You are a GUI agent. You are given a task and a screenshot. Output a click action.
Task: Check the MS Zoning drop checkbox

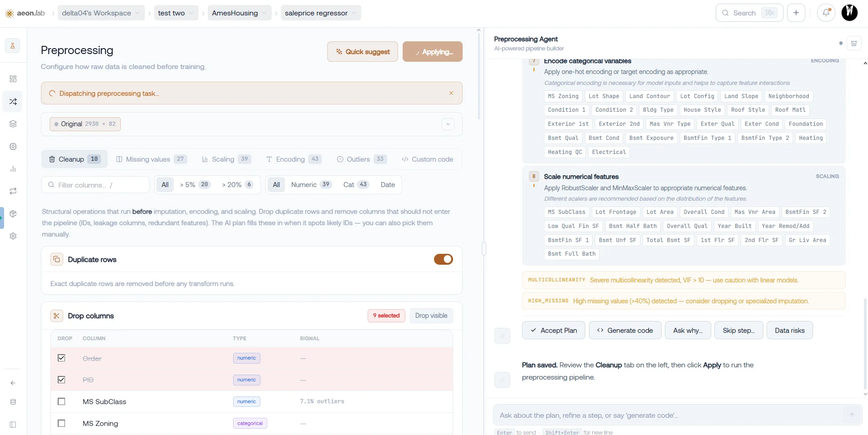pos(61,423)
